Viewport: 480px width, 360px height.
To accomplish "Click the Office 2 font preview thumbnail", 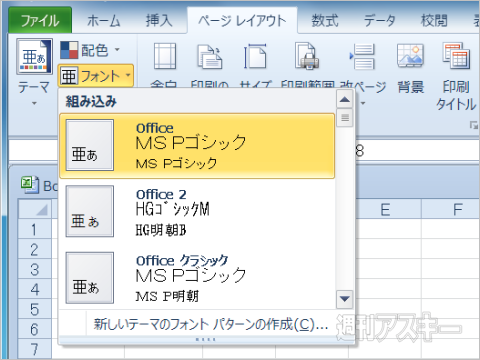I will [90, 211].
